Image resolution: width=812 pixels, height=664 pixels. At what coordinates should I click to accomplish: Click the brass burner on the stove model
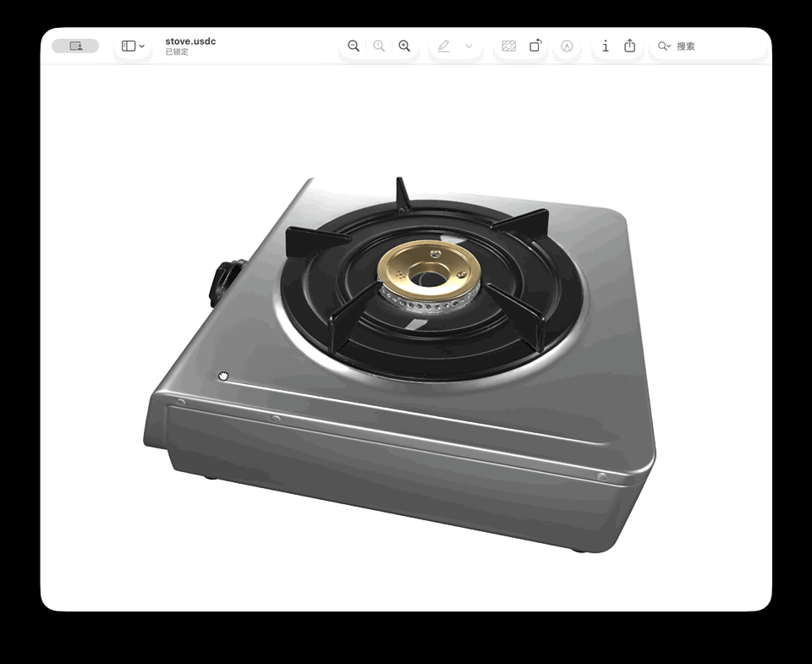tap(429, 274)
